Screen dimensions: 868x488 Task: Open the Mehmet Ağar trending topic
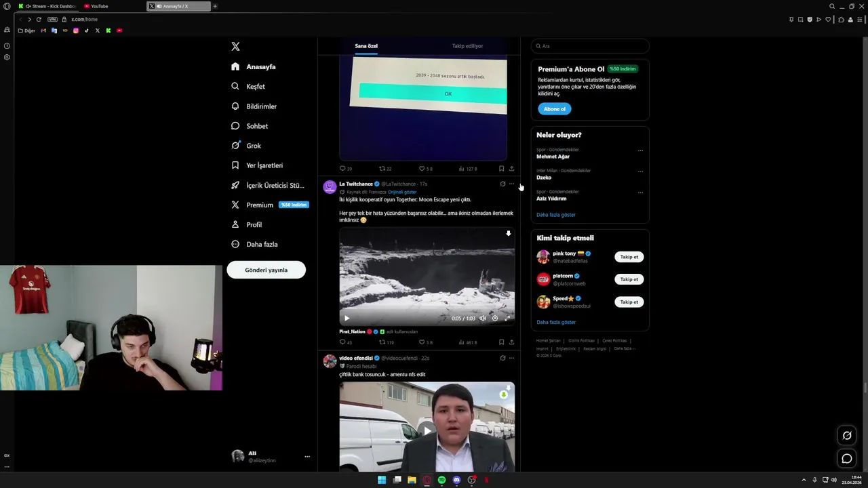pyautogui.click(x=553, y=157)
